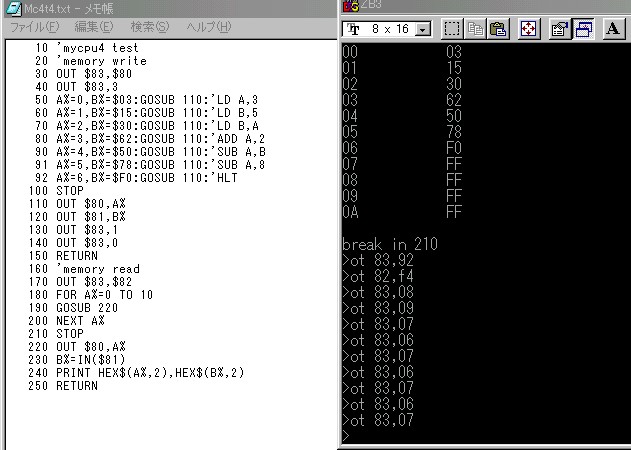631x450 pixels.
Task: Click line 230 B%=IN($81)
Action: pyautogui.click(x=77, y=359)
